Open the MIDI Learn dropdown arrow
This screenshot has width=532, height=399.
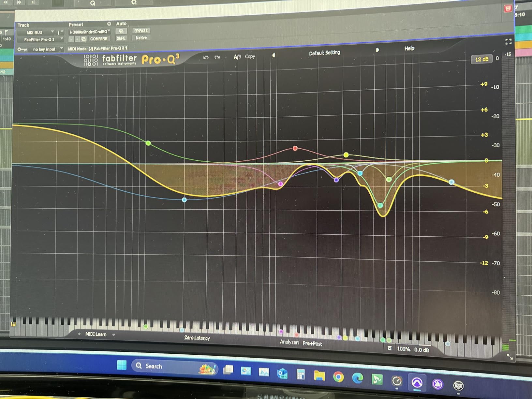click(114, 335)
